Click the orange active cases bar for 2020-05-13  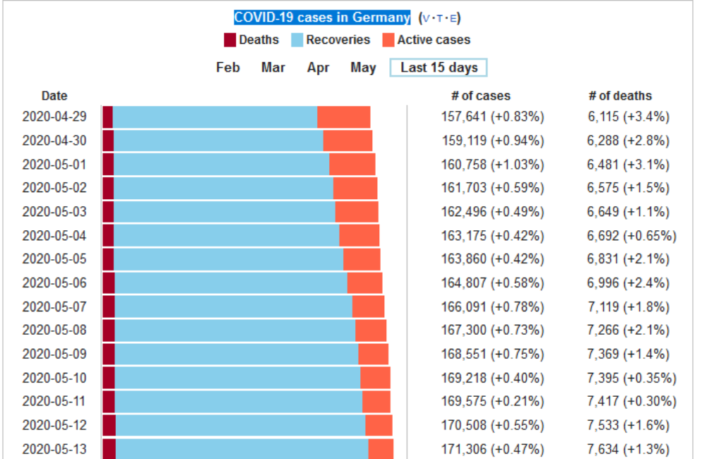pyautogui.click(x=380, y=449)
